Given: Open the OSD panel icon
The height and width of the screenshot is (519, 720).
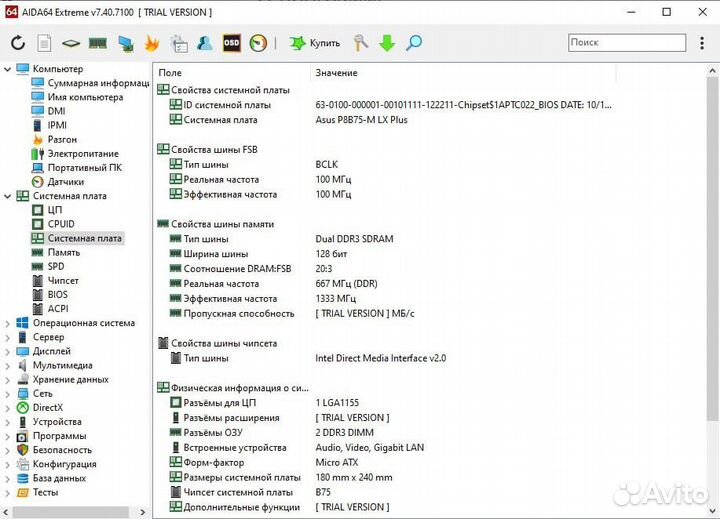Looking at the screenshot, I should click(231, 43).
